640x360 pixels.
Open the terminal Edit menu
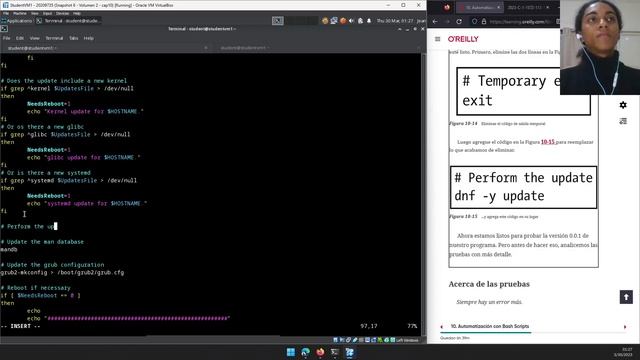[20, 38]
